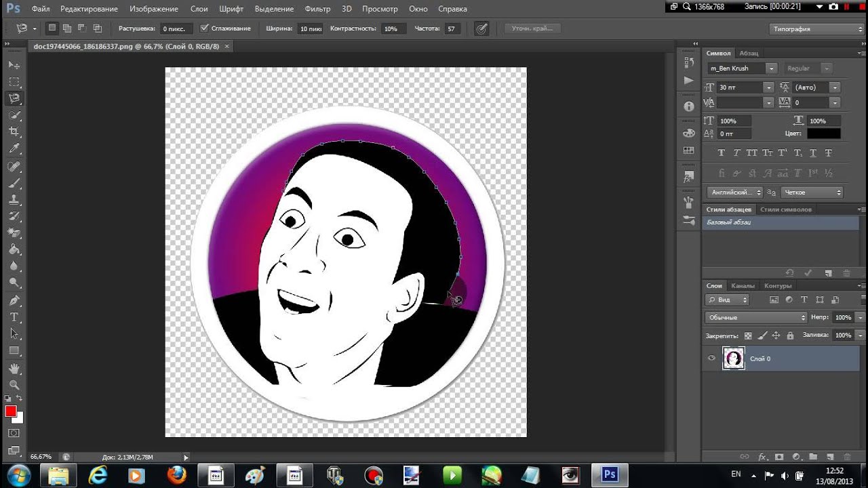Click the Растушевка feather input field
Viewport: 868px width, 488px height.
176,29
